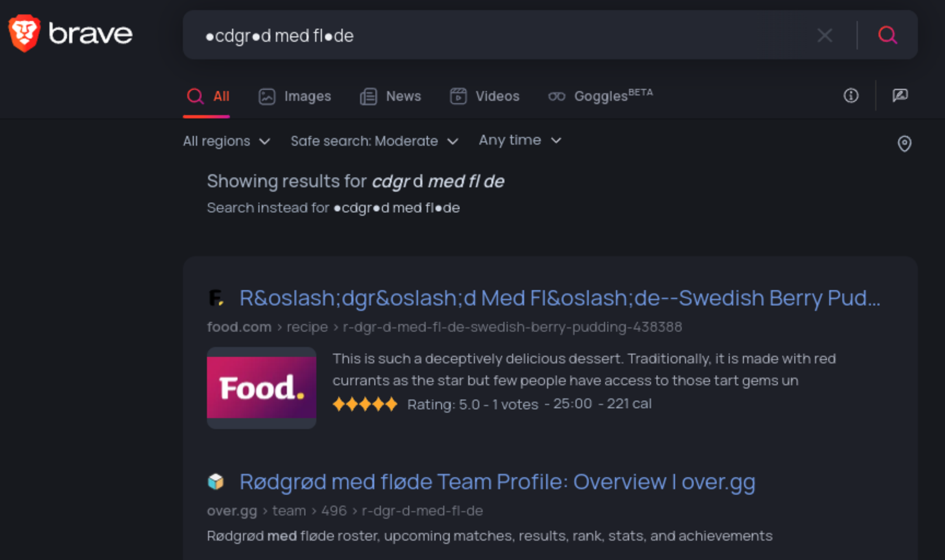Screen dimensions: 945x560
Task: Click the location pin icon
Action: tap(904, 144)
